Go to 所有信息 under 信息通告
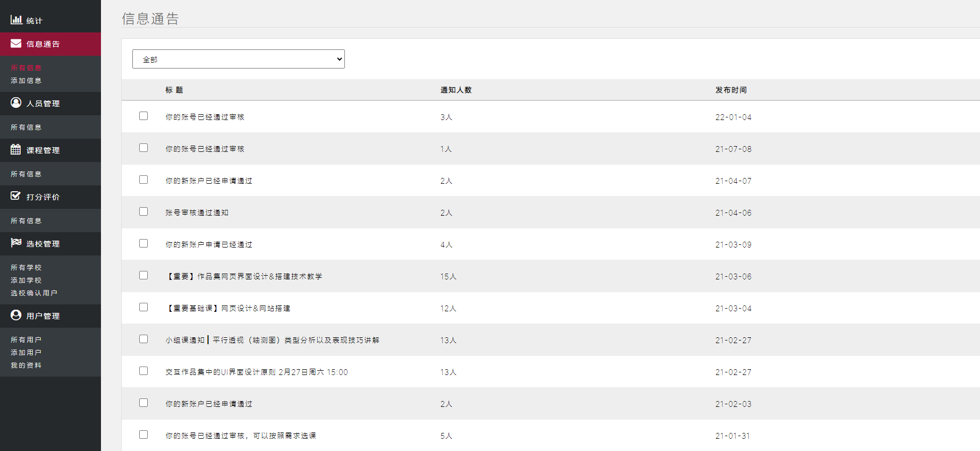The width and height of the screenshot is (980, 451). [x=26, y=68]
